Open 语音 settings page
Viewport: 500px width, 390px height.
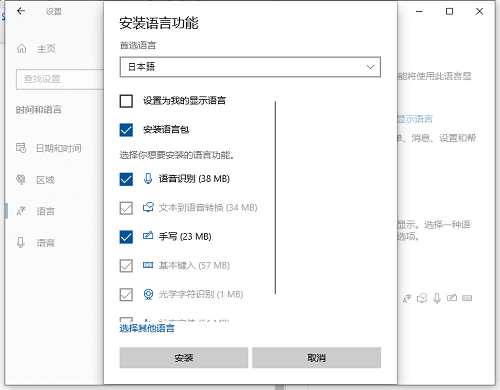[x=45, y=243]
